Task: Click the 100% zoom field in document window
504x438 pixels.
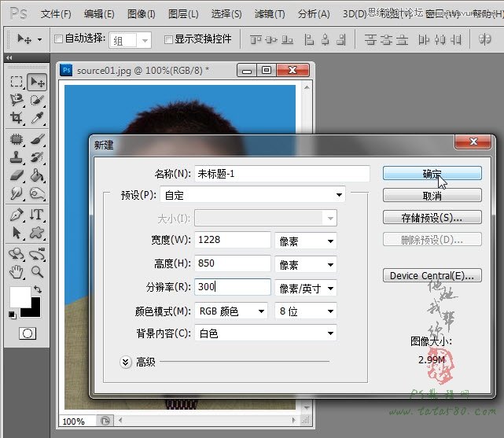Action: pyautogui.click(x=77, y=421)
